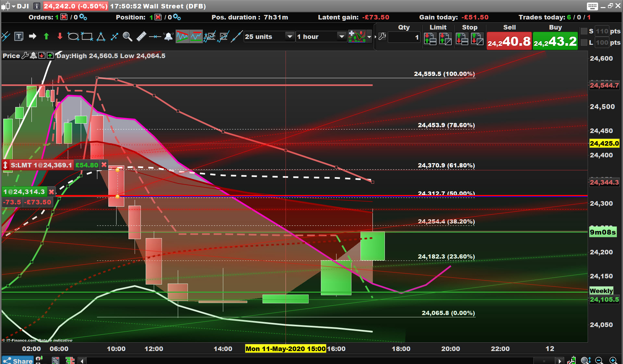The height and width of the screenshot is (364, 623).
Task: Pick the rectangle drawing tool
Action: tap(87, 37)
